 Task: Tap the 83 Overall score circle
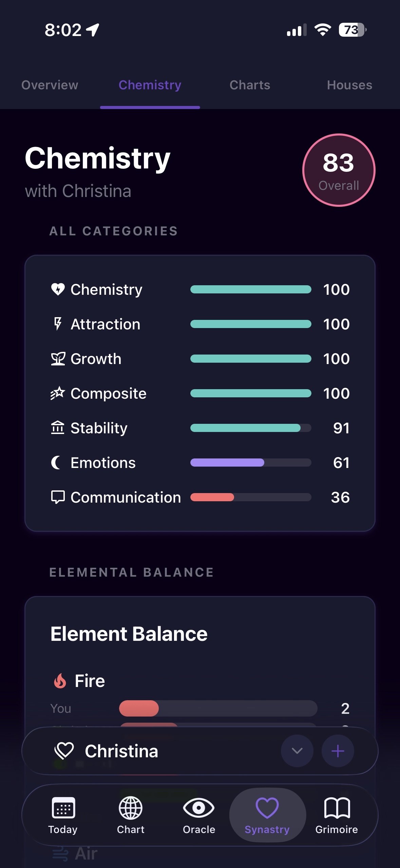click(x=339, y=170)
